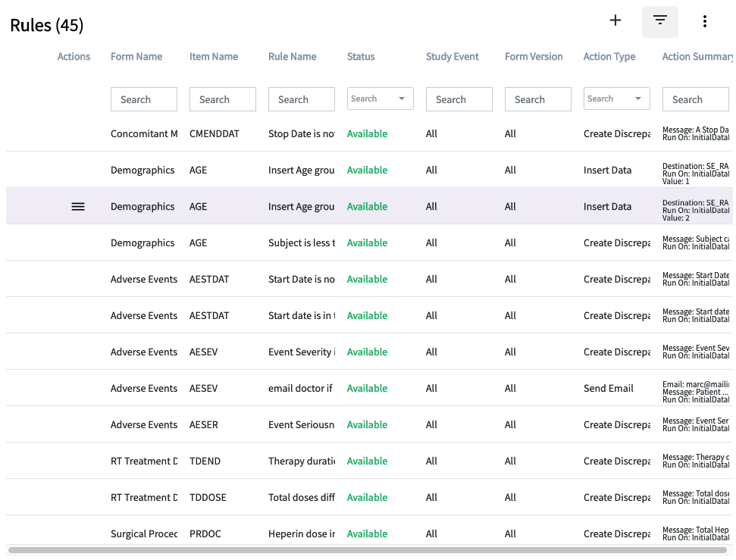736x560 pixels.
Task: Click the Send Email action type cell
Action: (x=608, y=389)
